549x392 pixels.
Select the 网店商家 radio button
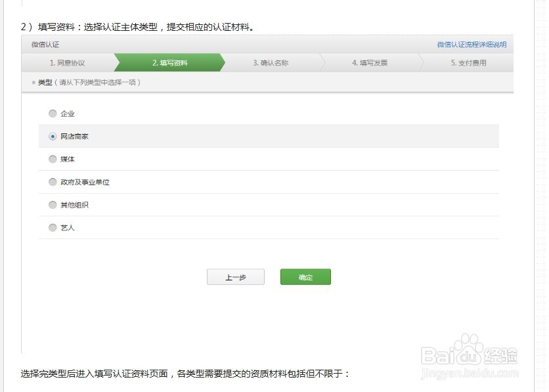(53, 137)
